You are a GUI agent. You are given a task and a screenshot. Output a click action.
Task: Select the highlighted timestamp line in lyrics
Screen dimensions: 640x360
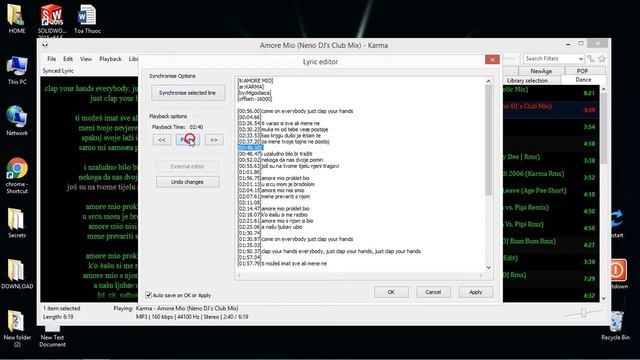click(250, 147)
